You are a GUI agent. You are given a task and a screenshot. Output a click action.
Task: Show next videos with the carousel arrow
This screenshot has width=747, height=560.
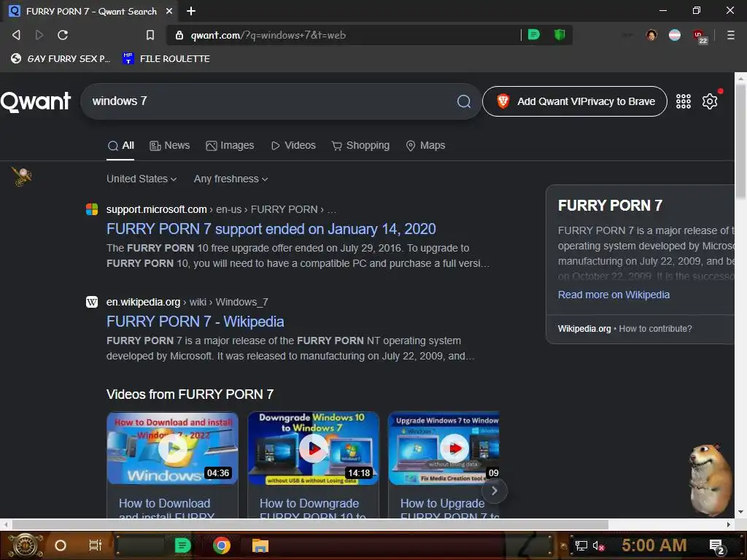[494, 491]
